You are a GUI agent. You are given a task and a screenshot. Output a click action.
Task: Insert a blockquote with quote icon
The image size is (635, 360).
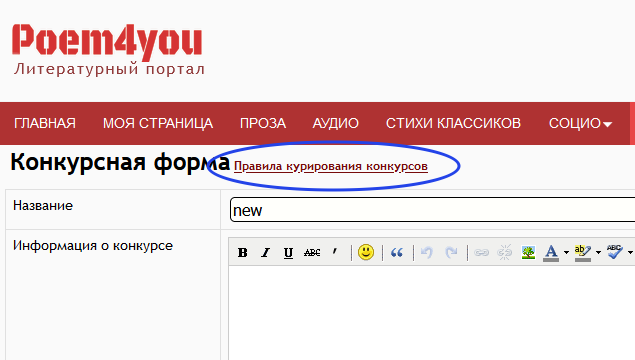pos(397,252)
